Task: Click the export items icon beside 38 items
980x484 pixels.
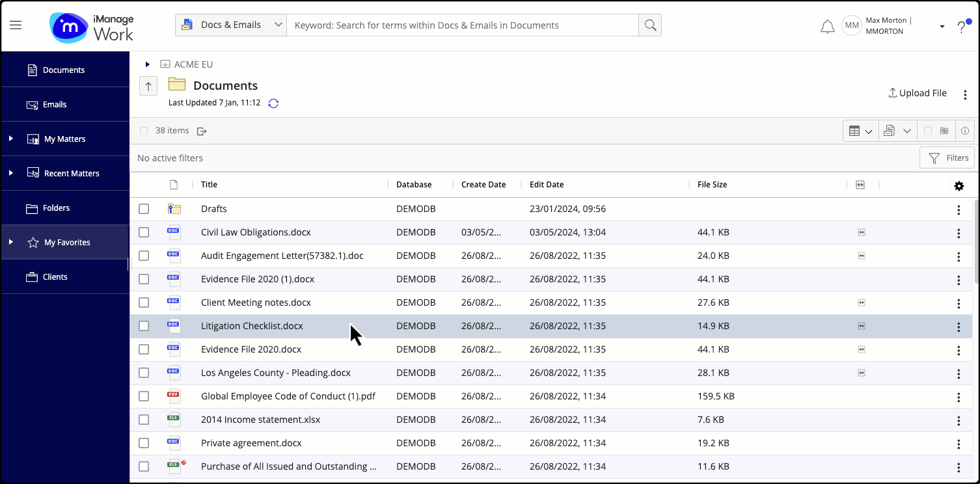Action: click(x=201, y=131)
